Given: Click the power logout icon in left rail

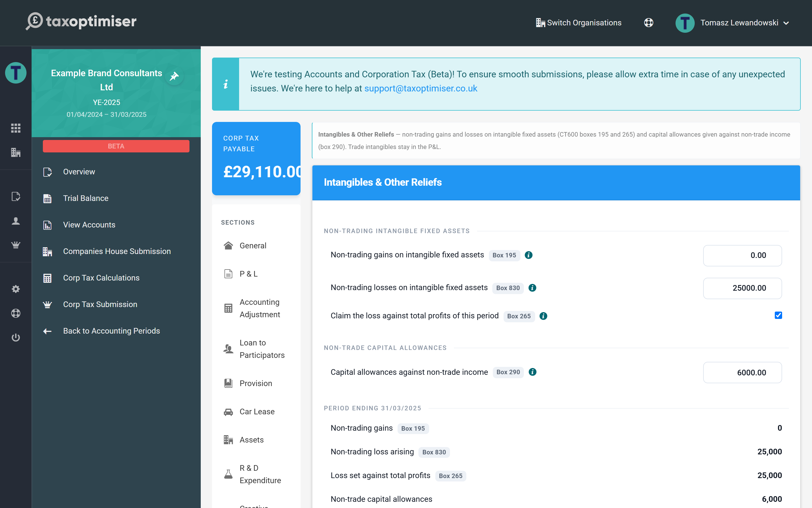Looking at the screenshot, I should 16,337.
